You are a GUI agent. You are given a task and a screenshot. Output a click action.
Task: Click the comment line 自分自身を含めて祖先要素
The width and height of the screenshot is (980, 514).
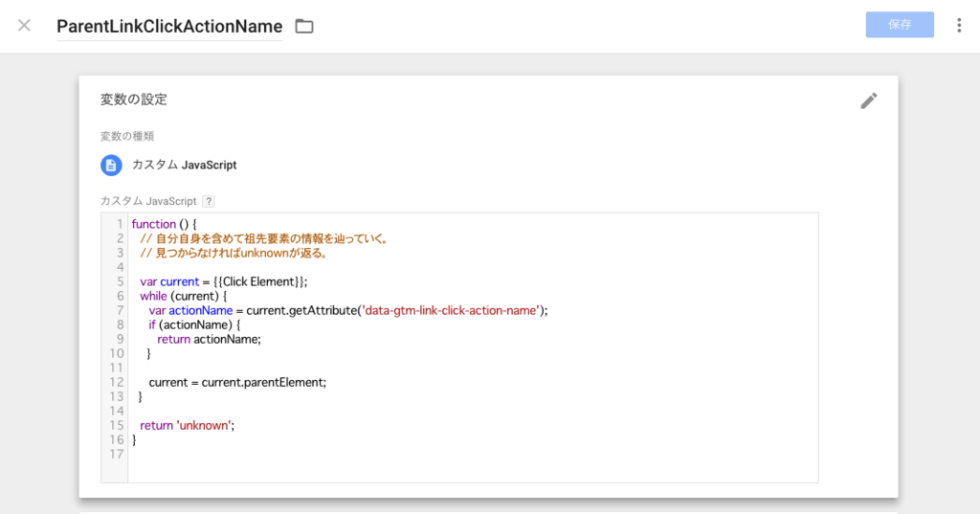pos(264,238)
